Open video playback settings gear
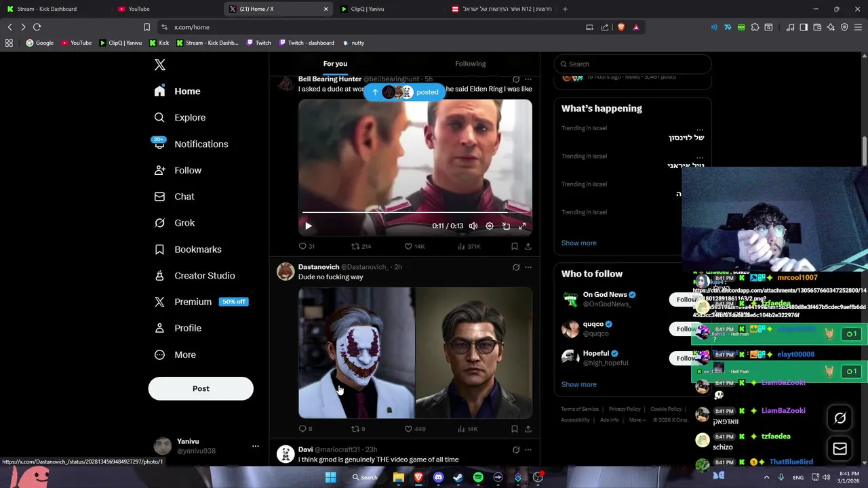The height and width of the screenshot is (488, 868). 490,226
